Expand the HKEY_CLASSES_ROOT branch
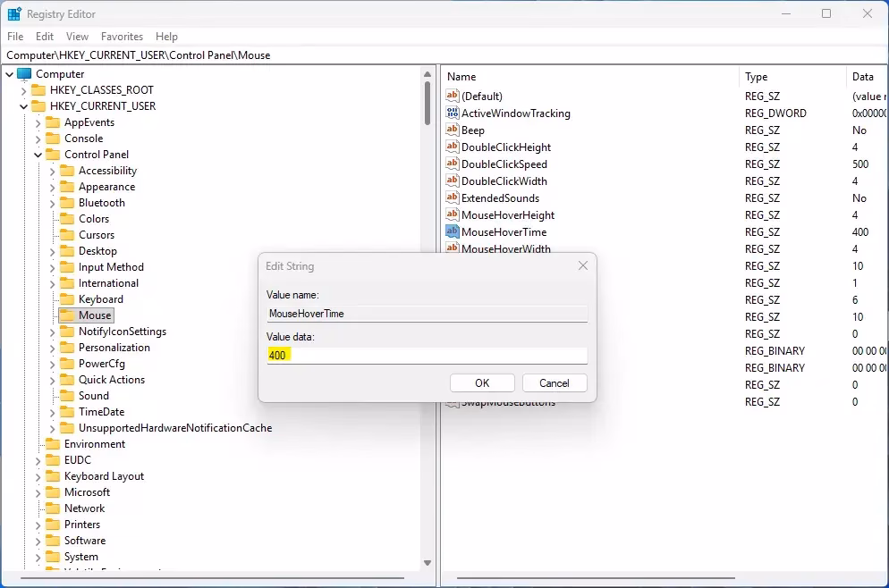 tap(24, 90)
